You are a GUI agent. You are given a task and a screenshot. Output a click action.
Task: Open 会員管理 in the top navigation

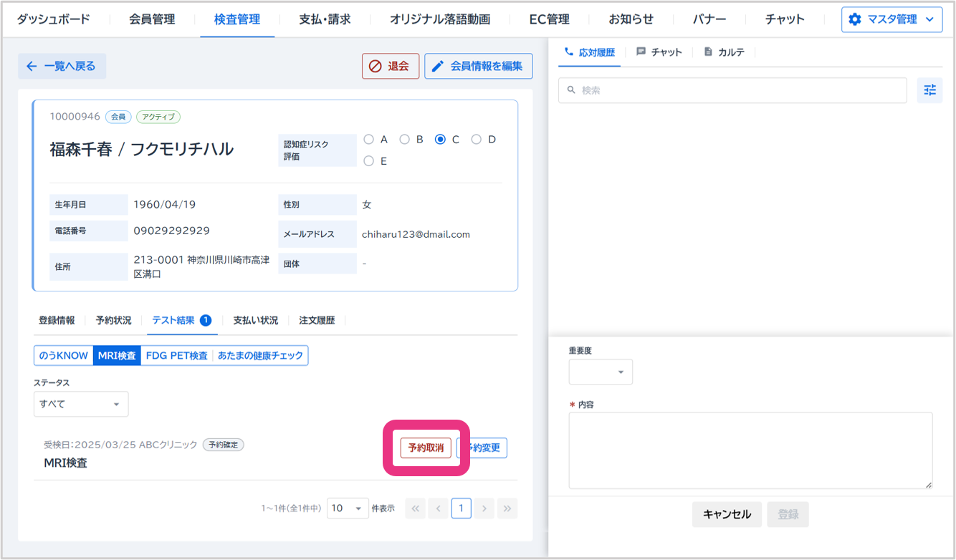tap(152, 19)
